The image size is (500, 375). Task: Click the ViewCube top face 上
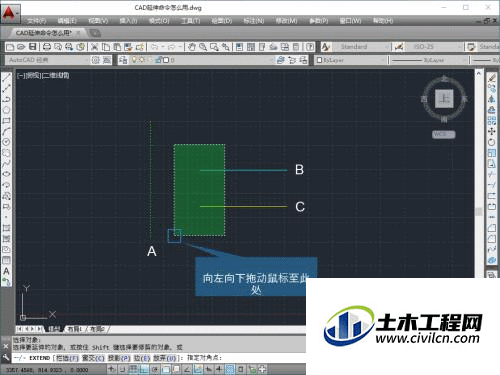pyautogui.click(x=444, y=98)
